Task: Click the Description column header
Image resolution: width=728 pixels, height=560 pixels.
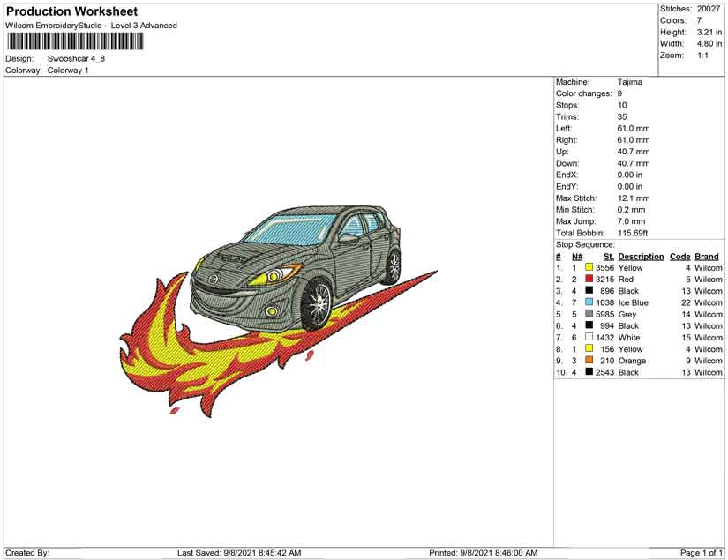Action: point(641,257)
